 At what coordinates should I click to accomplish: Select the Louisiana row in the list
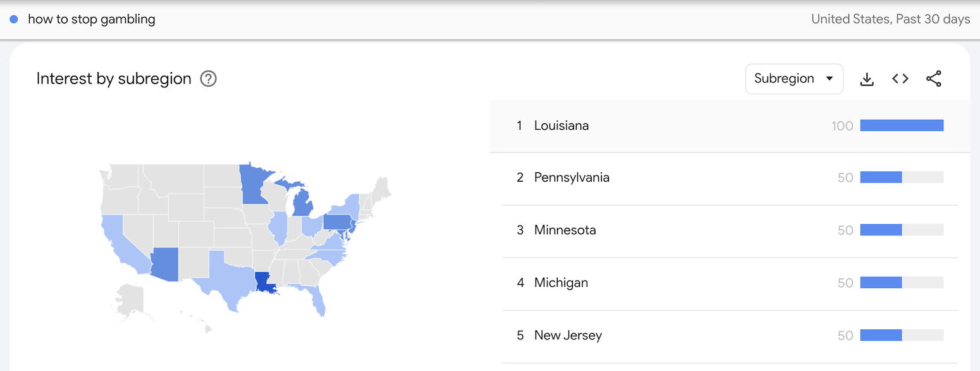click(561, 125)
